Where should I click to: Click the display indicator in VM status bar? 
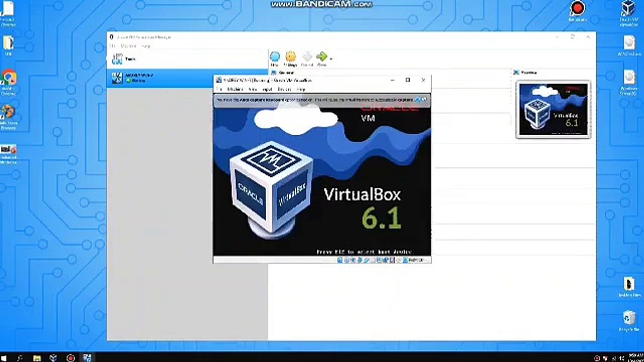tap(379, 260)
